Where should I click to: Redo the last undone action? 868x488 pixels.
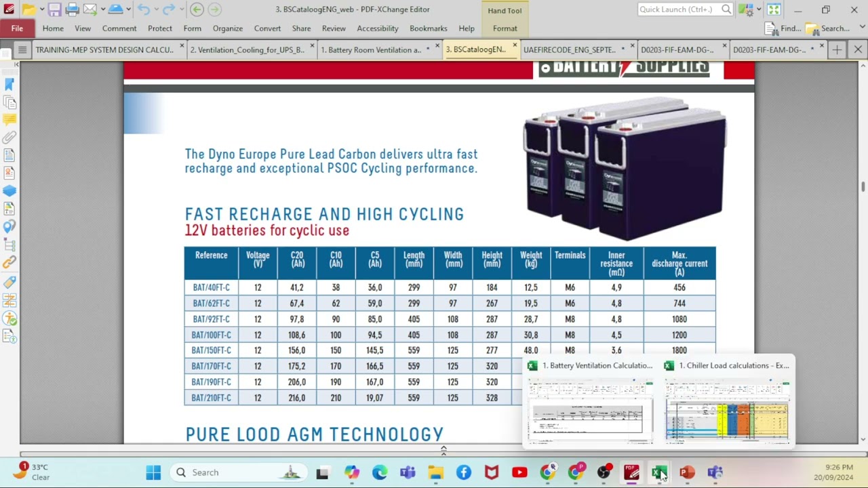coord(168,9)
